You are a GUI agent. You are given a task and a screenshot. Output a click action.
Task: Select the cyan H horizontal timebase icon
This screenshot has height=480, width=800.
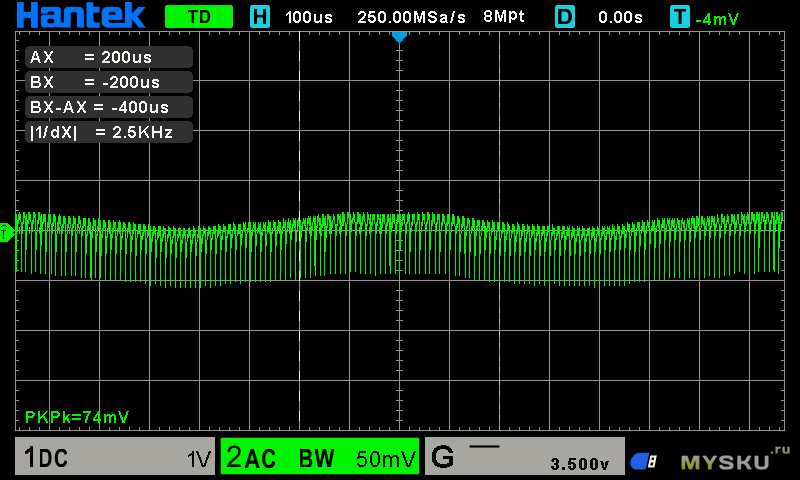coord(260,17)
